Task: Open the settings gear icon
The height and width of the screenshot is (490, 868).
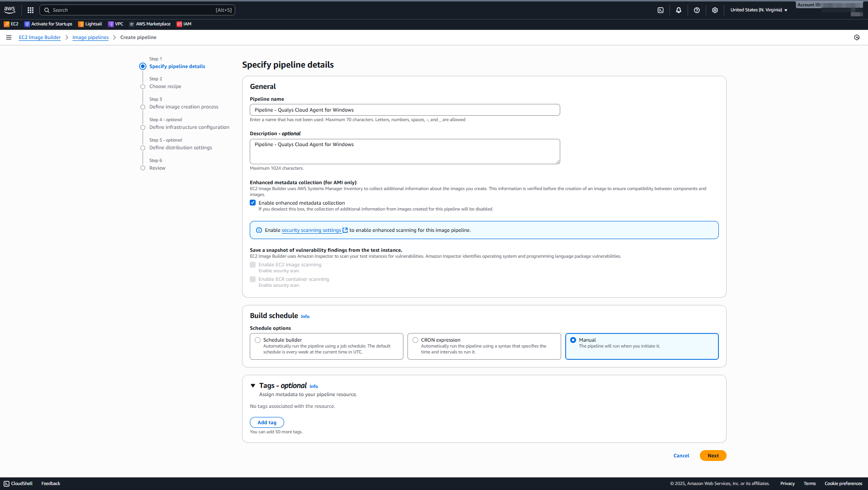Action: [x=715, y=10]
